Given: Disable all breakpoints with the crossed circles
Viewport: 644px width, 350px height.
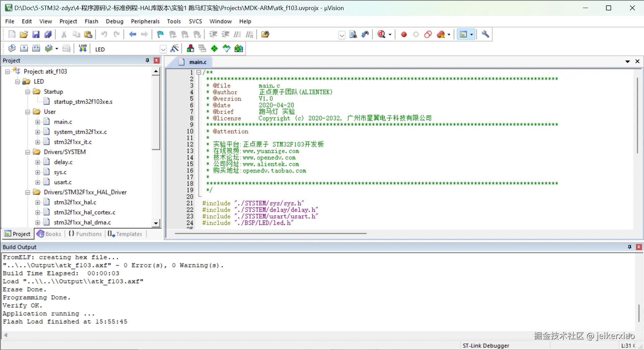Looking at the screenshot, I should click(x=428, y=35).
